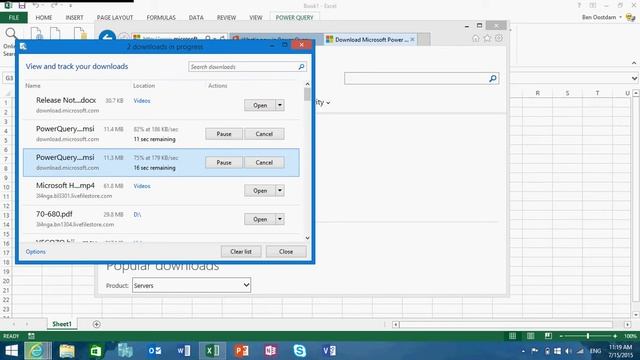This screenshot has height=360, width=640.
Task: Show hidden system tray icons arrow
Action: tap(523, 351)
